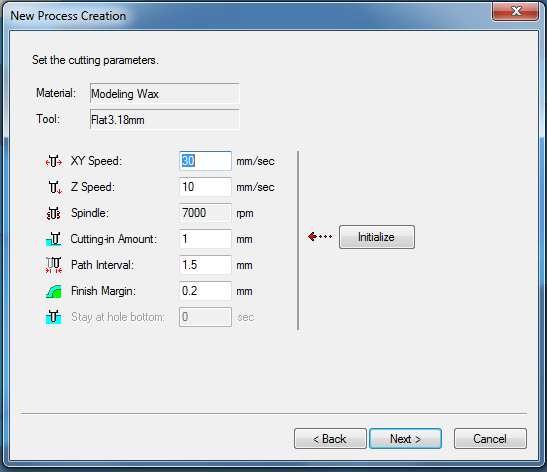Close the dialog with the X button
The image size is (547, 472).
(516, 11)
